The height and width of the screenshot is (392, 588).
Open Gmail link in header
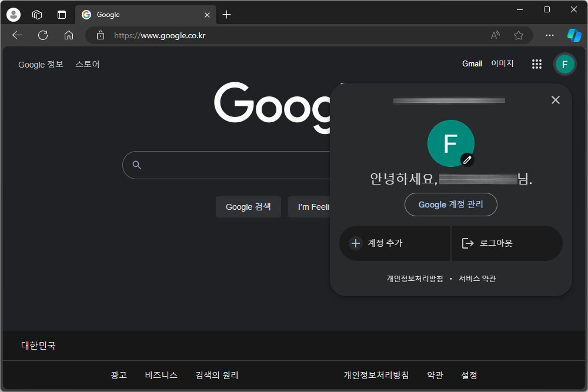[472, 63]
